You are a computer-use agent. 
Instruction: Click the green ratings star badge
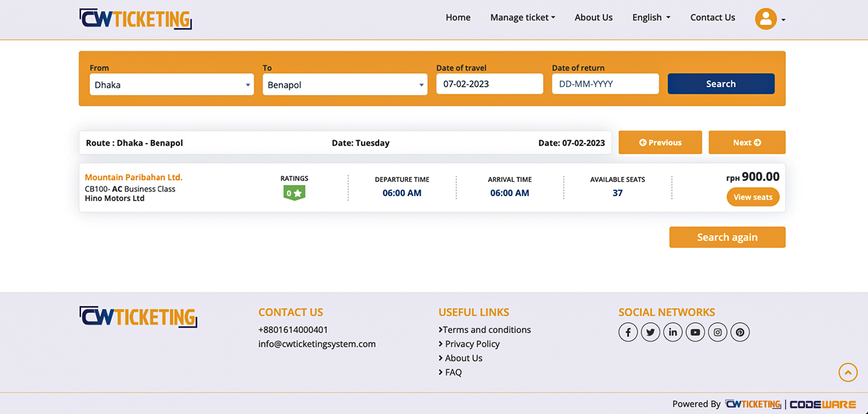(294, 193)
